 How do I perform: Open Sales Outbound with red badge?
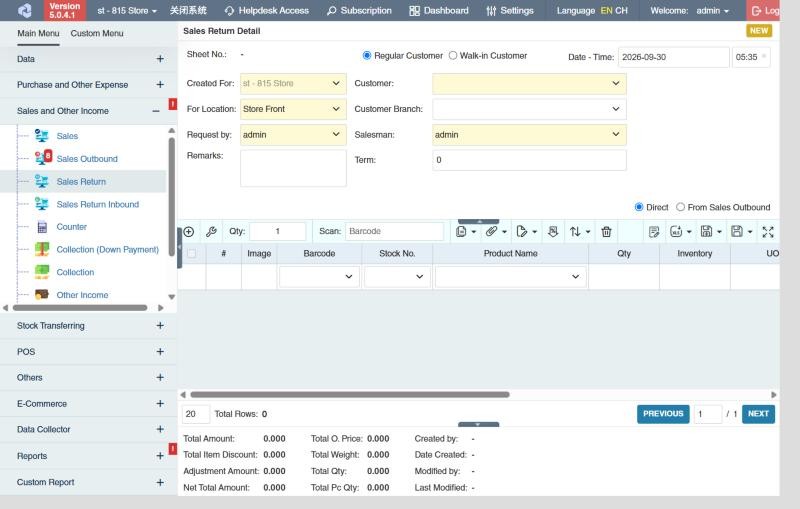click(43, 157)
